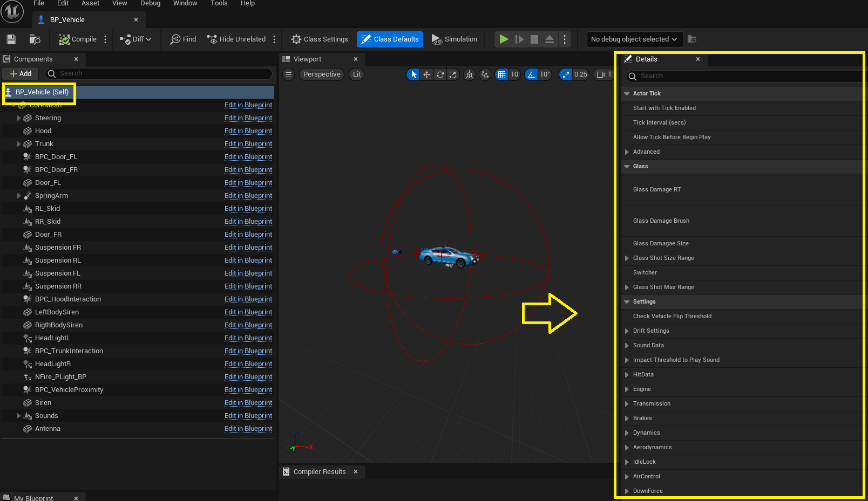The image size is (868, 501).
Task: Select the translate (move) gizmo tool
Action: tap(426, 74)
